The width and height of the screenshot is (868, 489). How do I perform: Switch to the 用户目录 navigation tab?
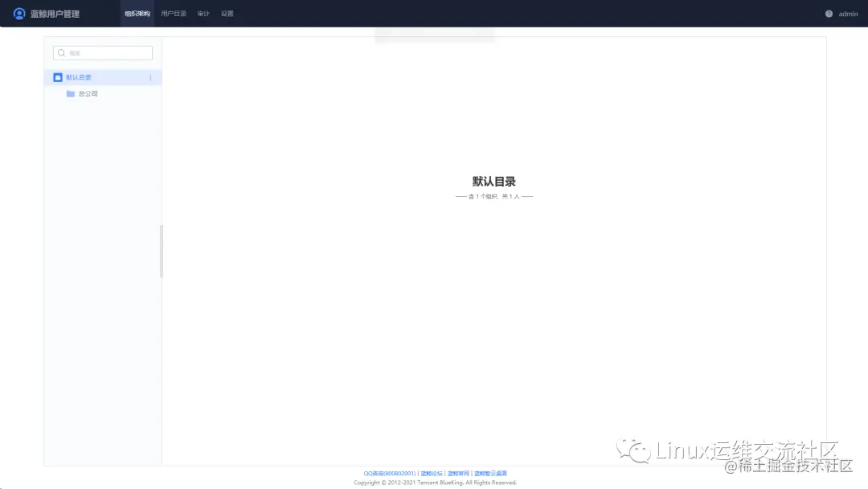pyautogui.click(x=174, y=13)
